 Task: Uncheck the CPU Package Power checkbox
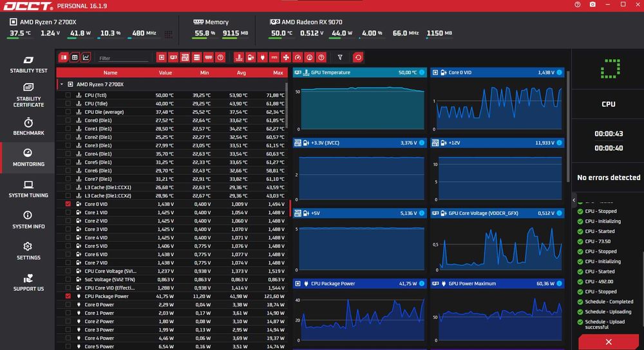68,296
